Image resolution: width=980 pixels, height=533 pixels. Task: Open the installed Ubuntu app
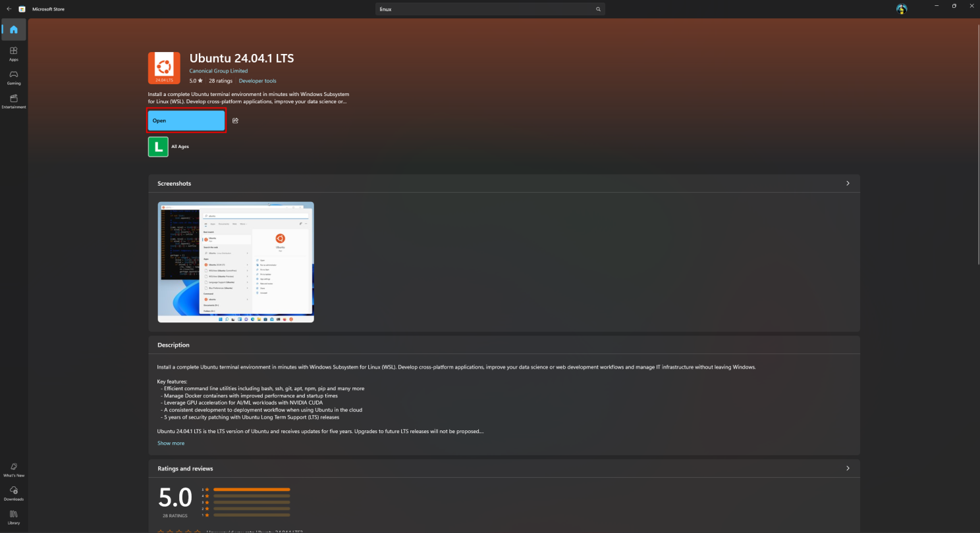point(186,121)
